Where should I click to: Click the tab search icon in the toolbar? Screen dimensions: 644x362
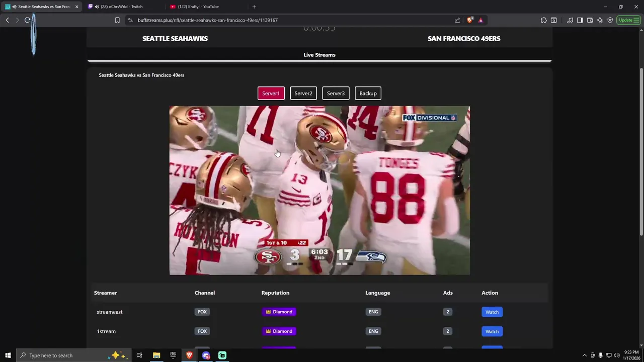point(554,20)
